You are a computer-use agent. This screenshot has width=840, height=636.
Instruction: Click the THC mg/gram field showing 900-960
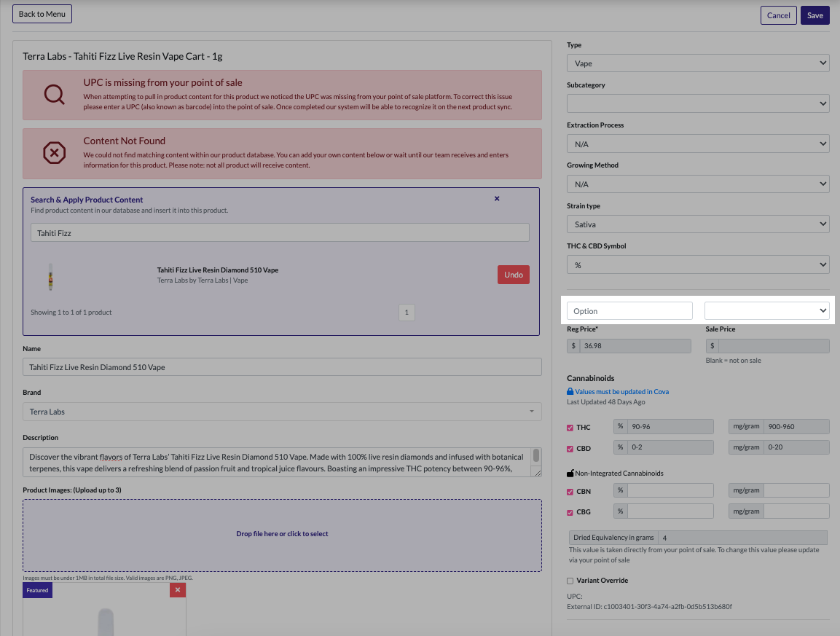click(796, 426)
